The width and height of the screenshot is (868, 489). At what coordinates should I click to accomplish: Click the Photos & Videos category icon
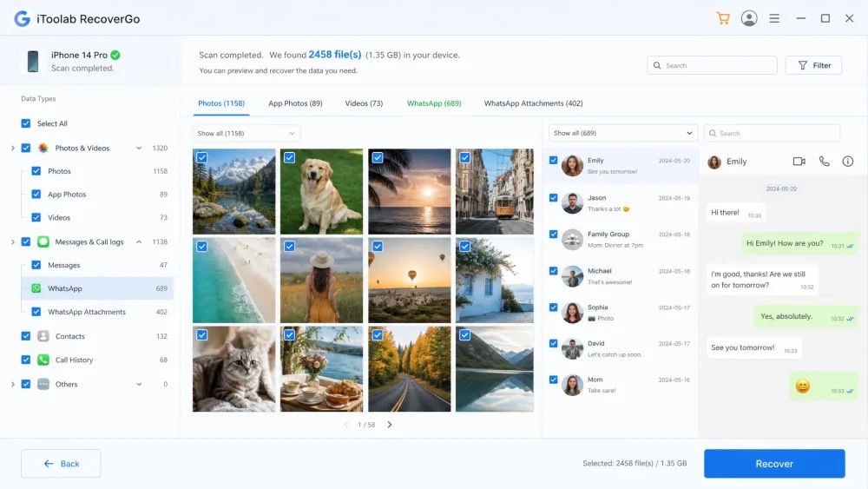coord(43,148)
